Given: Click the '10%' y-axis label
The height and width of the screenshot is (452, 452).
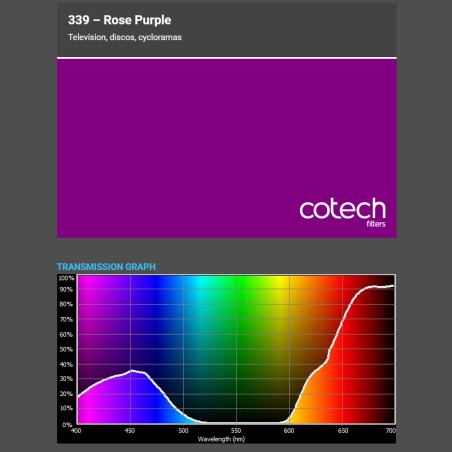Looking at the screenshot, I should click(x=66, y=408).
